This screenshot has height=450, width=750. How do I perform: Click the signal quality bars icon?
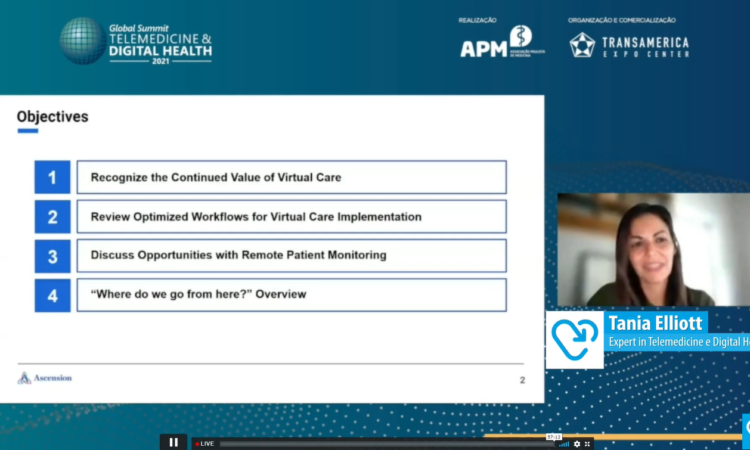[564, 443]
